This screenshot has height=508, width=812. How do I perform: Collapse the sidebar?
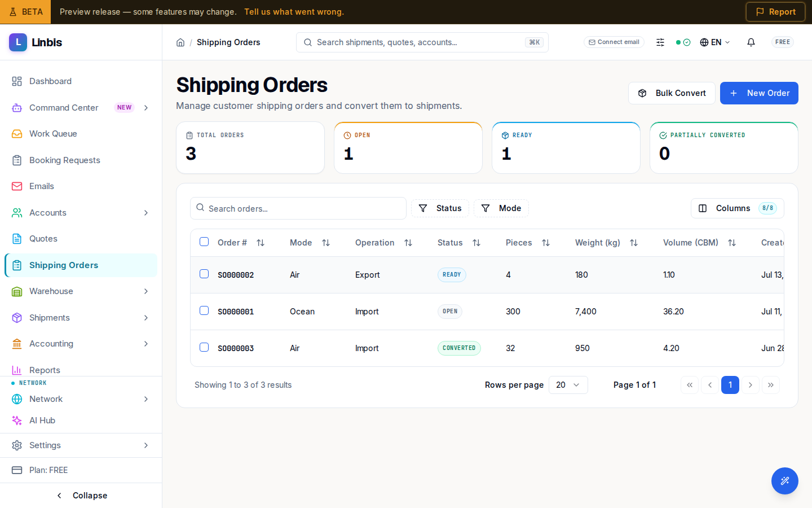(x=81, y=496)
